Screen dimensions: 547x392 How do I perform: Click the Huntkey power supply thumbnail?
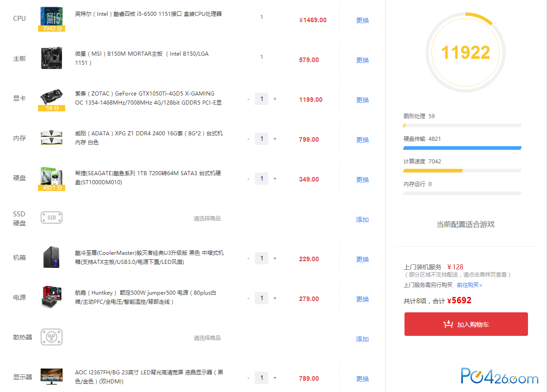point(52,297)
